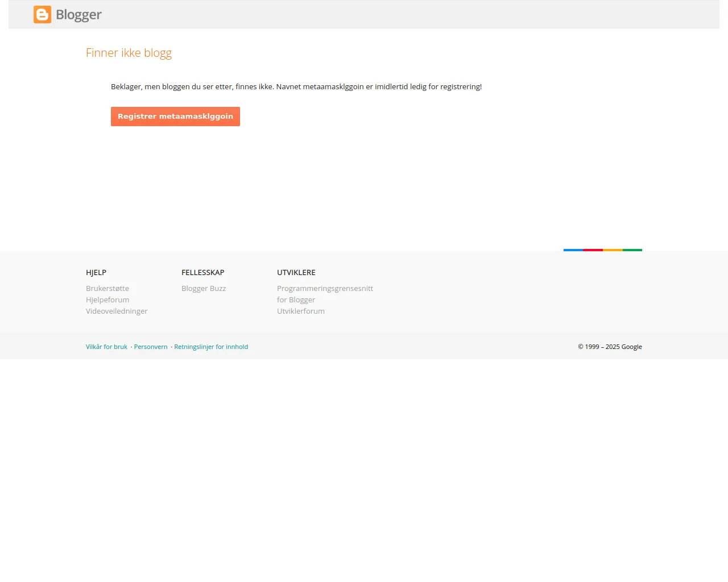Select the HJELP section header

[x=96, y=272]
